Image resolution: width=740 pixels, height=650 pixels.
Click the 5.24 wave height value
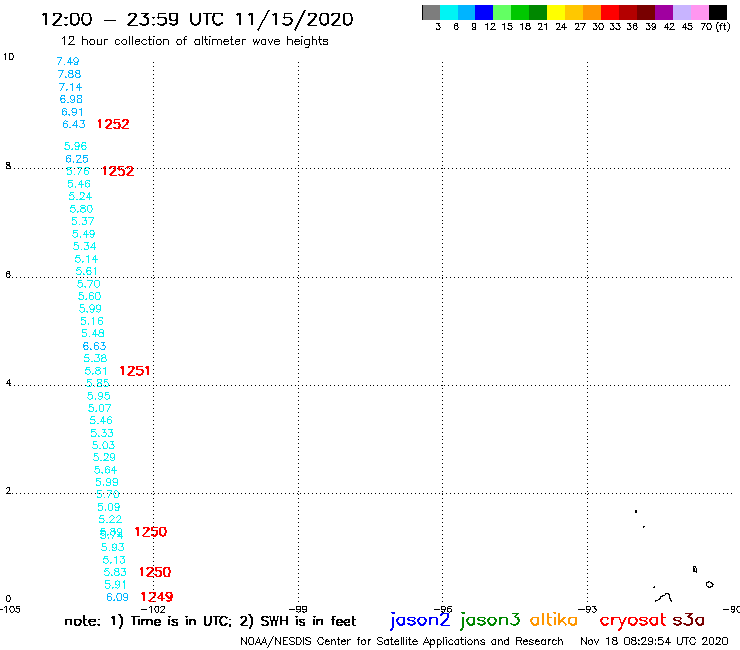80,196
